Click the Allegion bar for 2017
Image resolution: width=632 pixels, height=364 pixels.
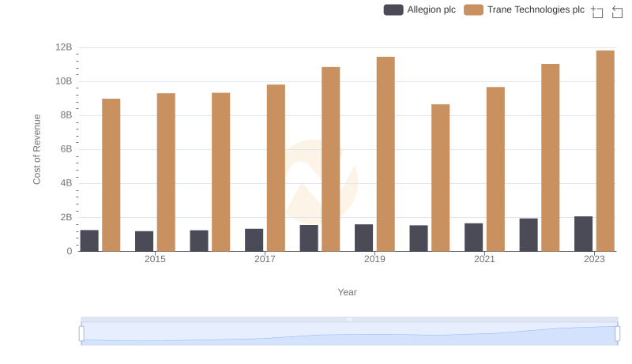click(254, 240)
